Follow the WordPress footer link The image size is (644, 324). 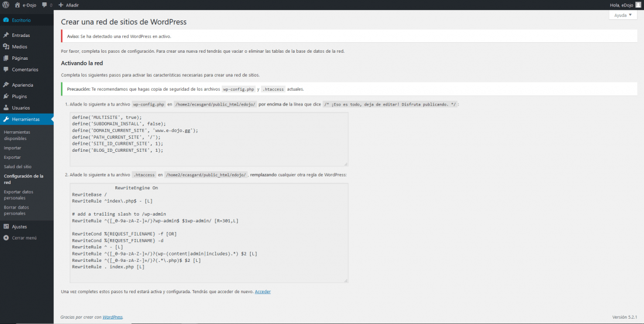click(112, 317)
